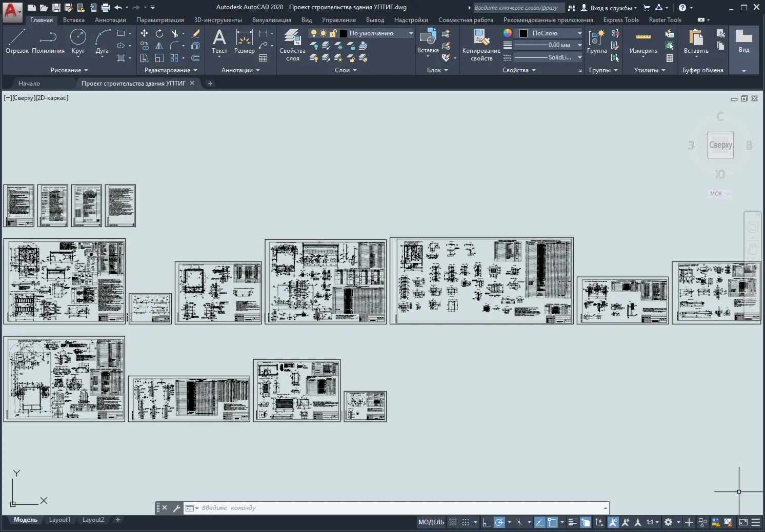Switch to the Начало file tab
The image size is (765, 532).
[29, 84]
